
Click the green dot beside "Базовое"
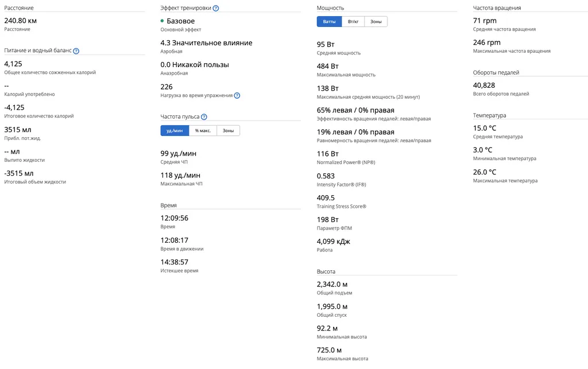(163, 21)
